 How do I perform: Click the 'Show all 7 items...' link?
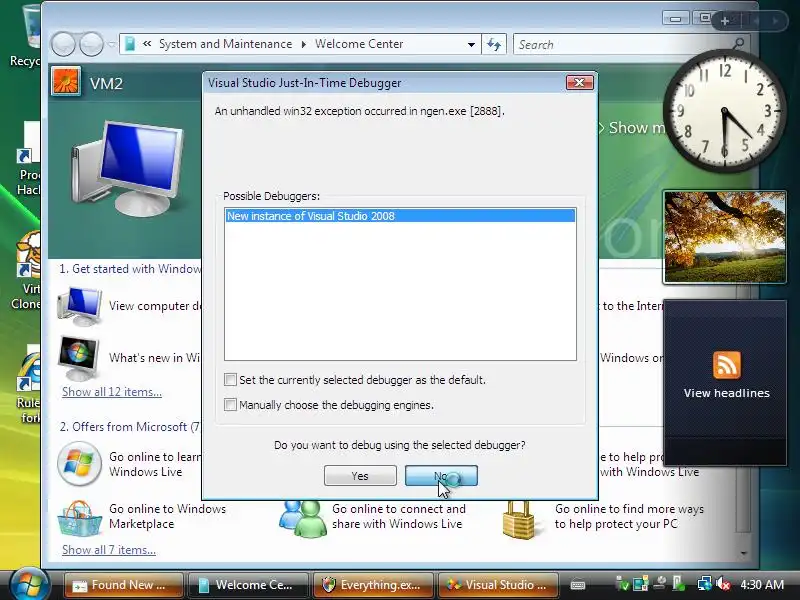point(109,550)
